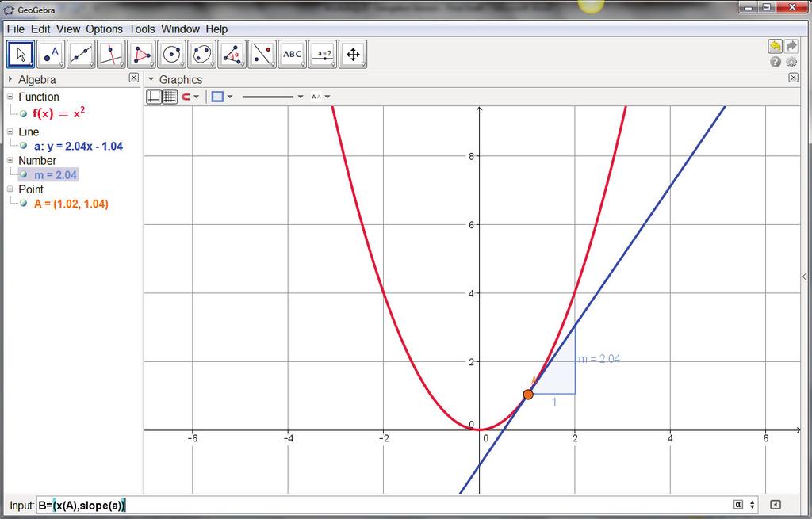
Task: Open the Tools menu
Action: click(x=142, y=29)
